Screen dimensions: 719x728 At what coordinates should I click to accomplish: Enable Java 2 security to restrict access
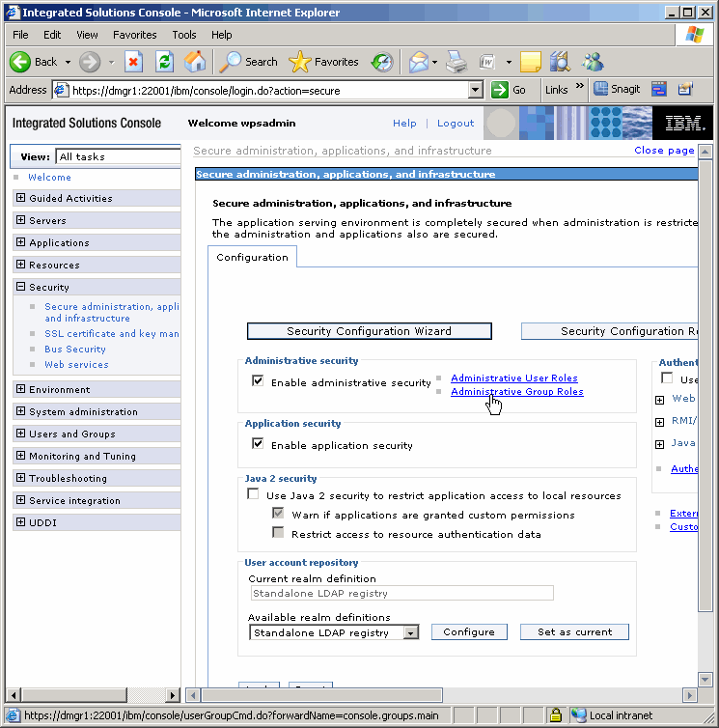[x=253, y=494]
